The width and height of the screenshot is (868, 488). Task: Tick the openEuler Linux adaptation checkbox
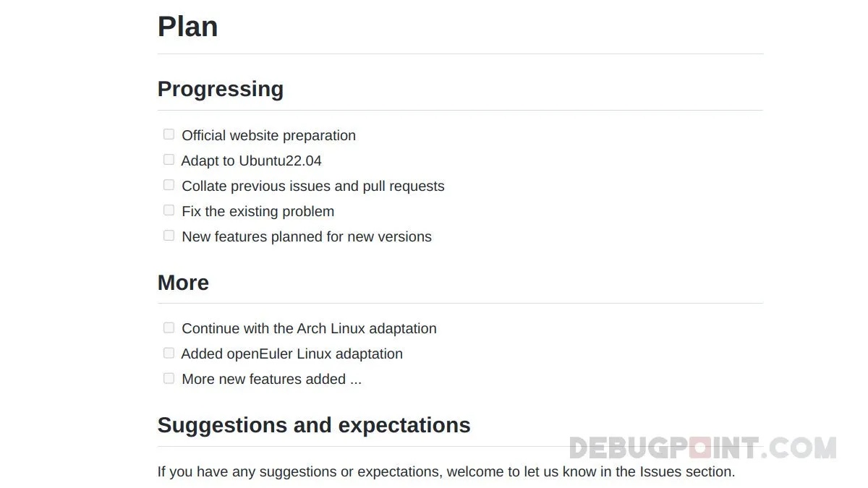(169, 353)
